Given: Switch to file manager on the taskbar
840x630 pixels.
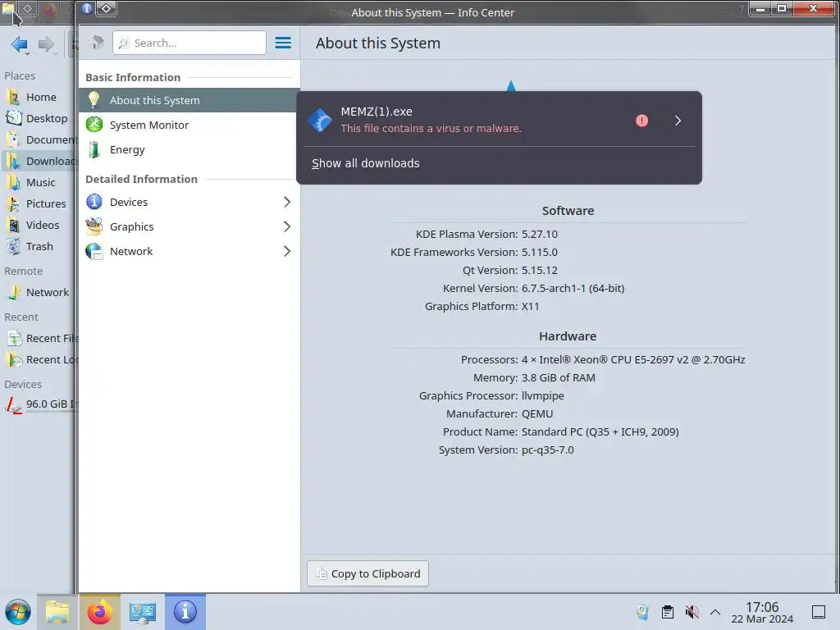Looking at the screenshot, I should 57,612.
